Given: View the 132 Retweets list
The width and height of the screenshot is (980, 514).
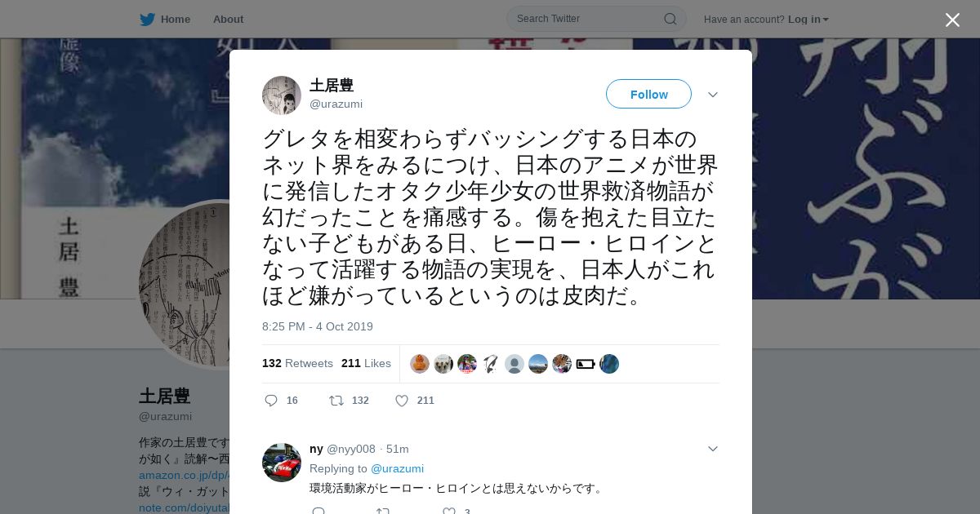Looking at the screenshot, I should [x=297, y=363].
